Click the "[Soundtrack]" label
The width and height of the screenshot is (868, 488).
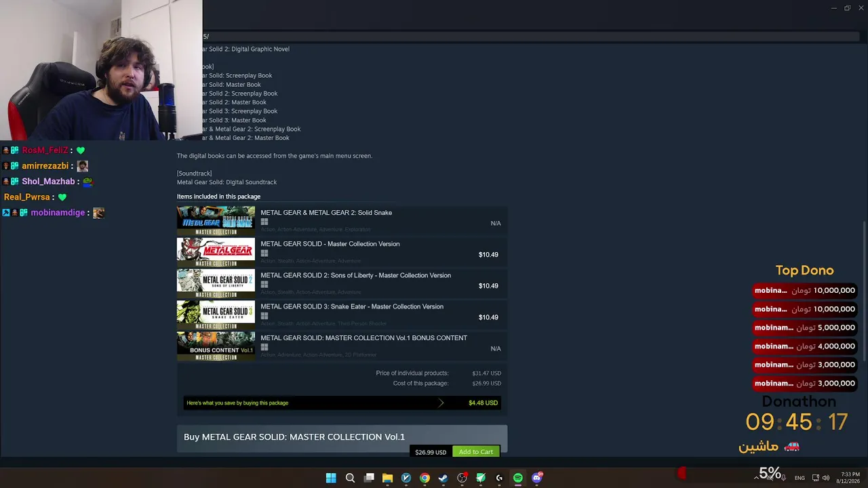194,174
